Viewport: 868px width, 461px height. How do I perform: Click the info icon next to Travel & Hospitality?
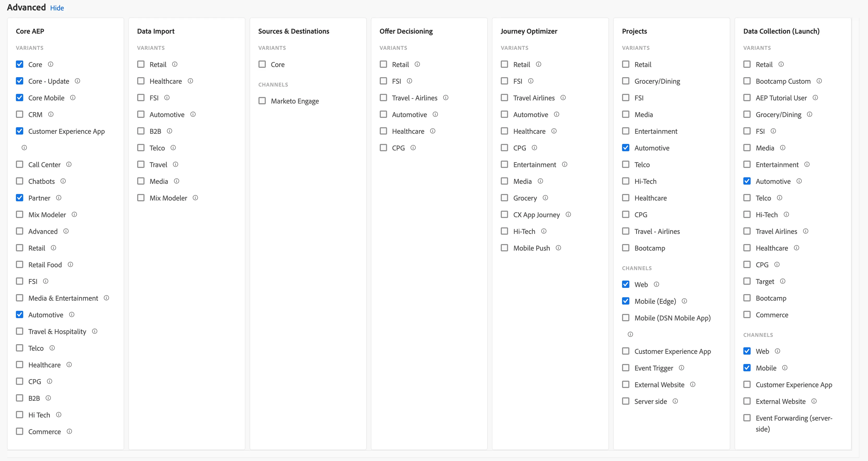[x=95, y=331]
